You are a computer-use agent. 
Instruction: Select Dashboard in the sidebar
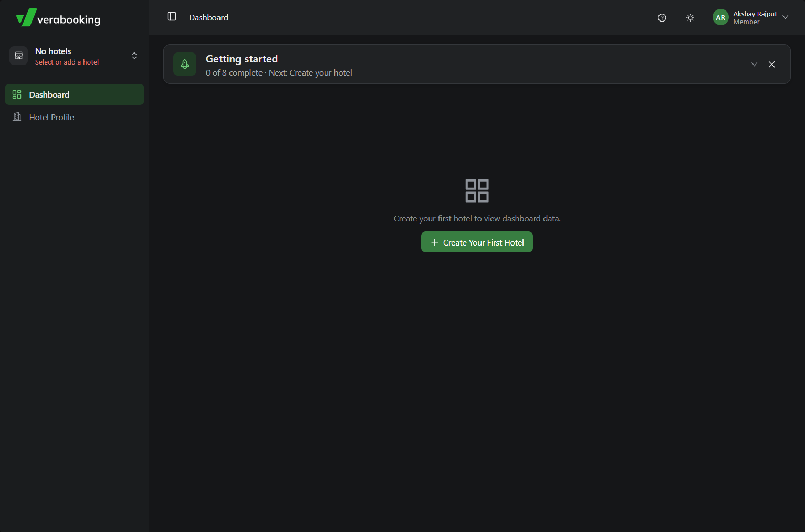75,94
